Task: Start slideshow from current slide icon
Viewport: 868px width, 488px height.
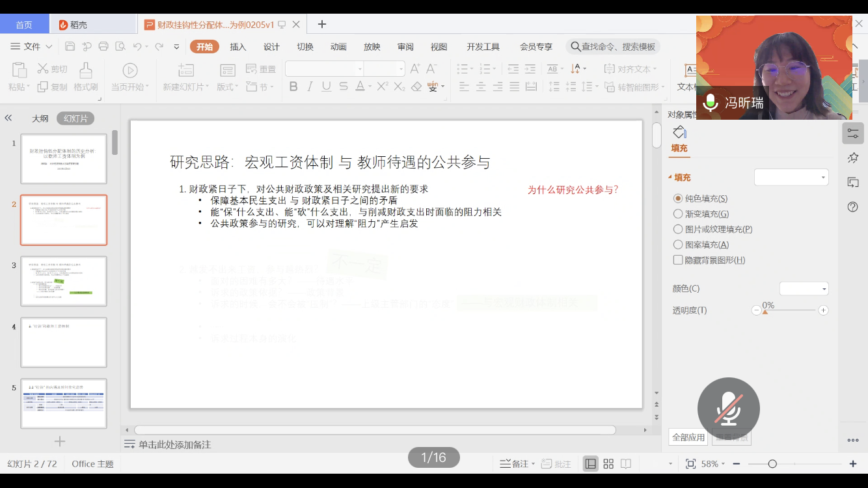Action: [x=130, y=70]
